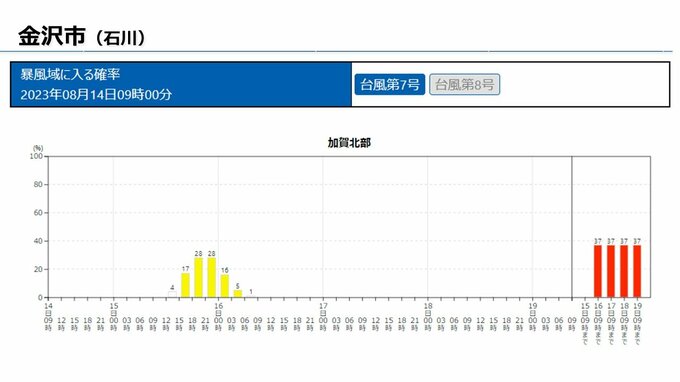Click the last red 37 bar

(637, 271)
